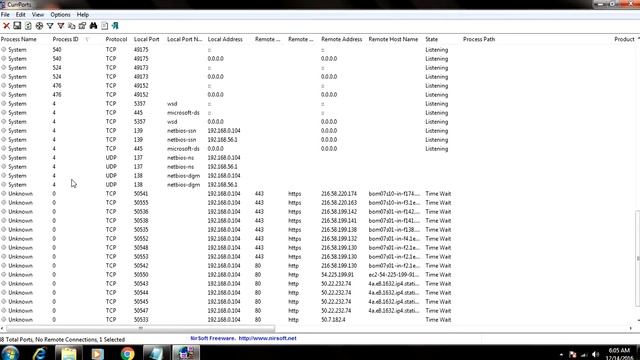Image resolution: width=640 pixels, height=360 pixels.
Task: Sort by Process ID column header
Action: pos(65,39)
